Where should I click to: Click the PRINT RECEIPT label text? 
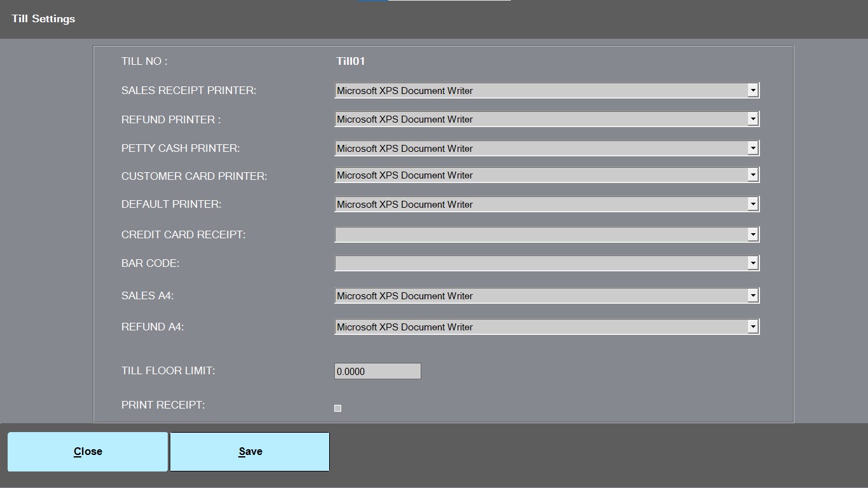pyautogui.click(x=163, y=405)
